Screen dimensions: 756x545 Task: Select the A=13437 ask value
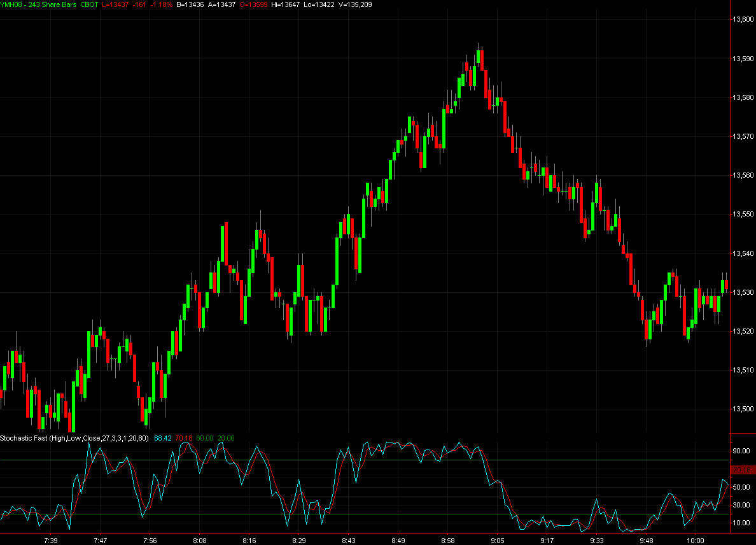coord(222,5)
